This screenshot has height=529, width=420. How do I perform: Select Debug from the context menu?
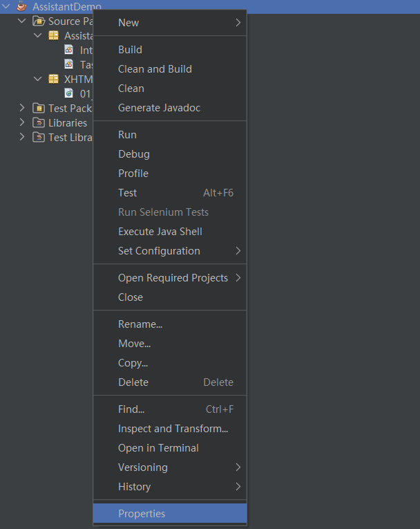(x=133, y=154)
